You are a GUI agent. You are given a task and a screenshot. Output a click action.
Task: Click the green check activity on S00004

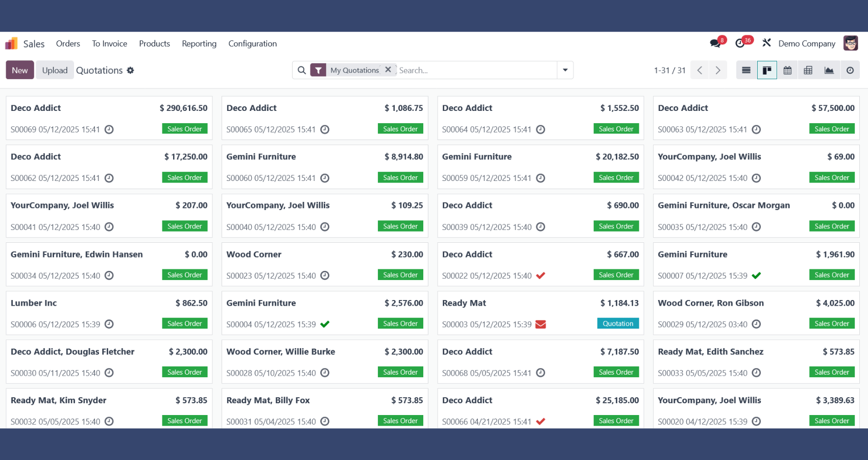[x=325, y=324]
